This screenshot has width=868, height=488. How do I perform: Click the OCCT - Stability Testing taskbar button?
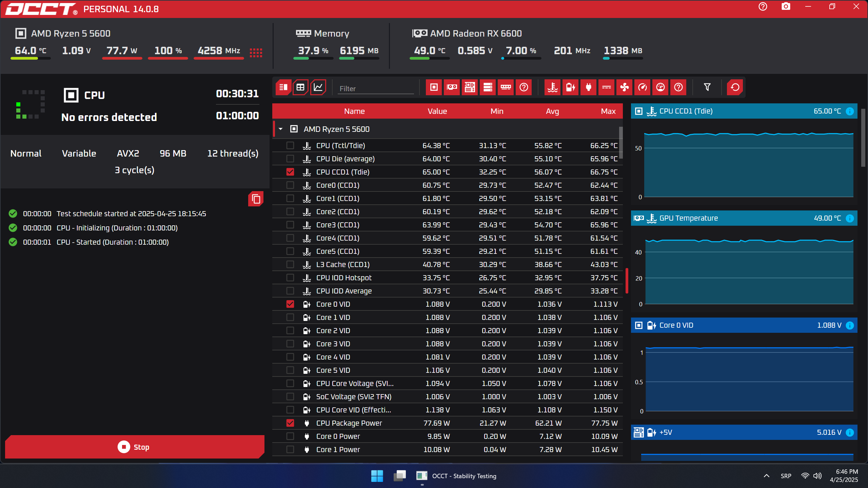pyautogui.click(x=456, y=476)
